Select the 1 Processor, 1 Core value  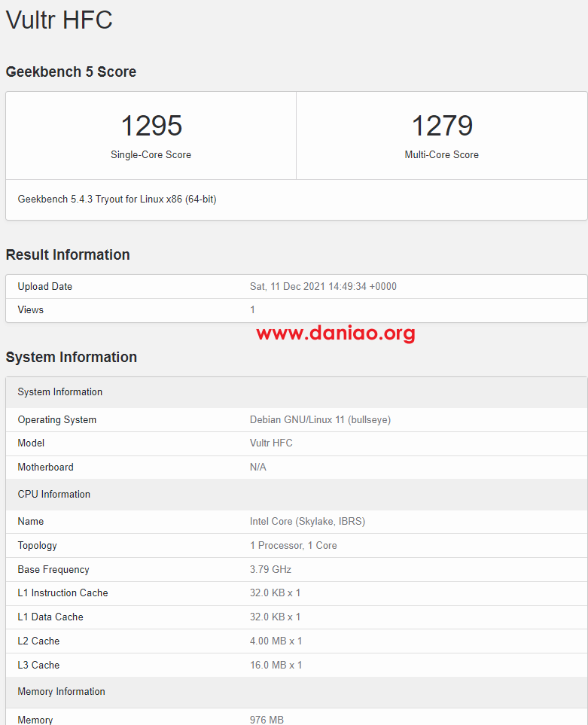pyautogui.click(x=294, y=546)
